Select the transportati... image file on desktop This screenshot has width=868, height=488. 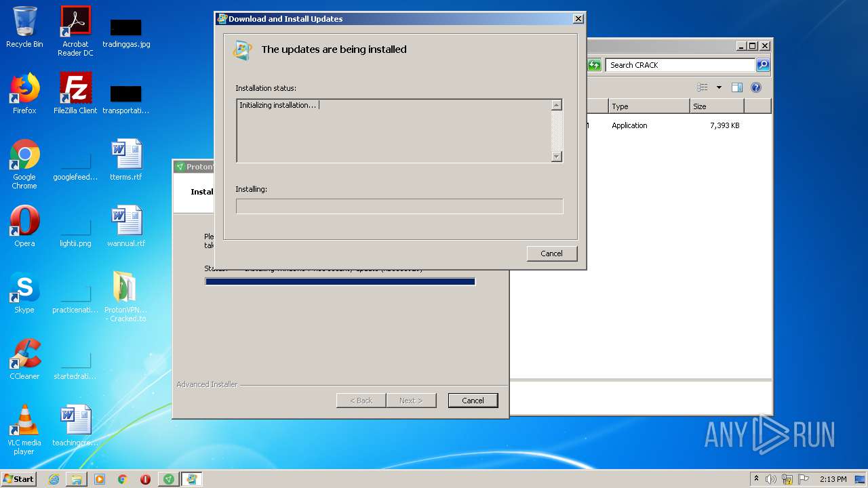coord(126,99)
